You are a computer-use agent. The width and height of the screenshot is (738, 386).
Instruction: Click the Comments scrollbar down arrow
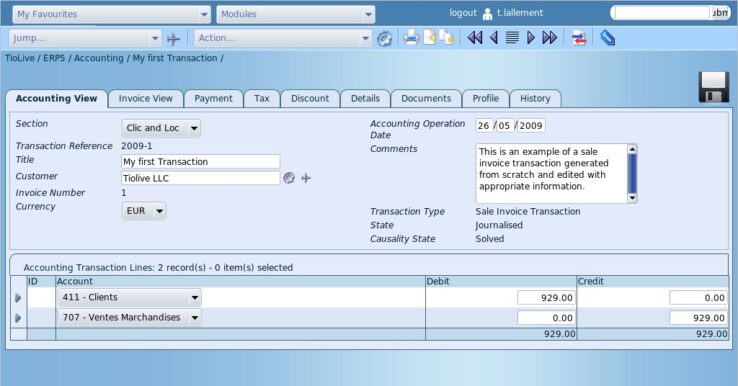point(632,198)
